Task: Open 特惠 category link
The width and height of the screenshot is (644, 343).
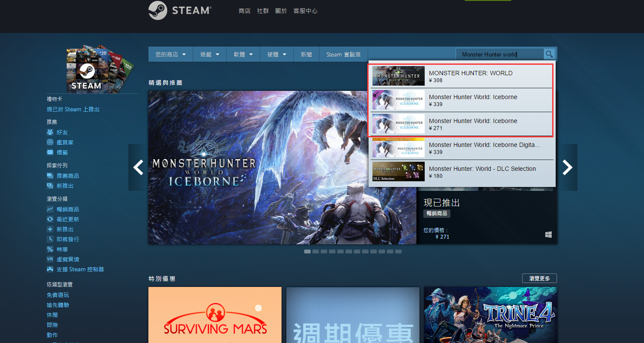Action: pos(62,249)
